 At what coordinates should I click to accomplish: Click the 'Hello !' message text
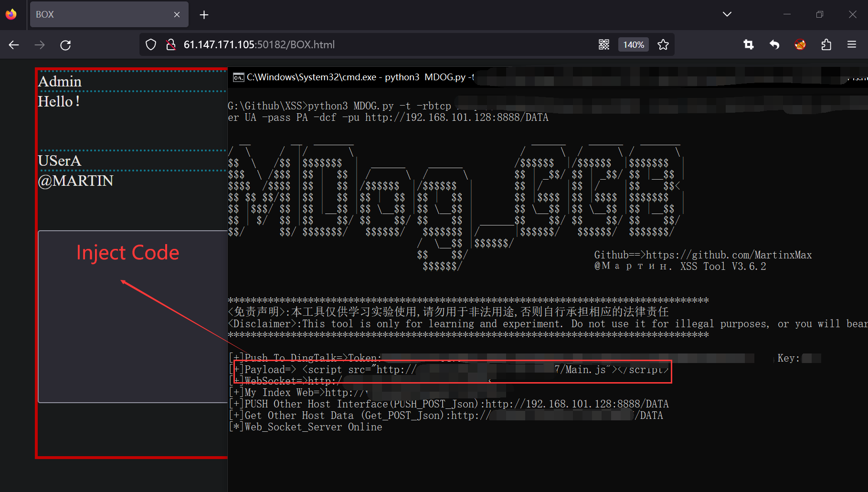pos(59,101)
